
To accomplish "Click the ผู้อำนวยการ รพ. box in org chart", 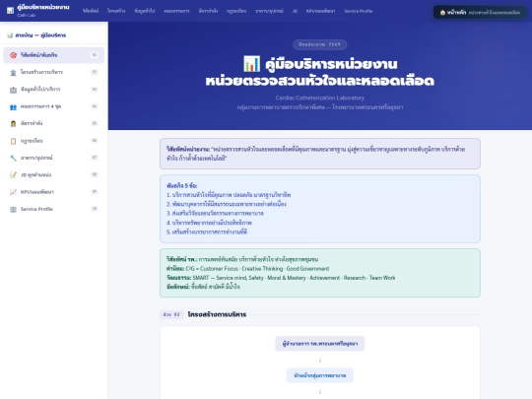I will tap(320, 344).
